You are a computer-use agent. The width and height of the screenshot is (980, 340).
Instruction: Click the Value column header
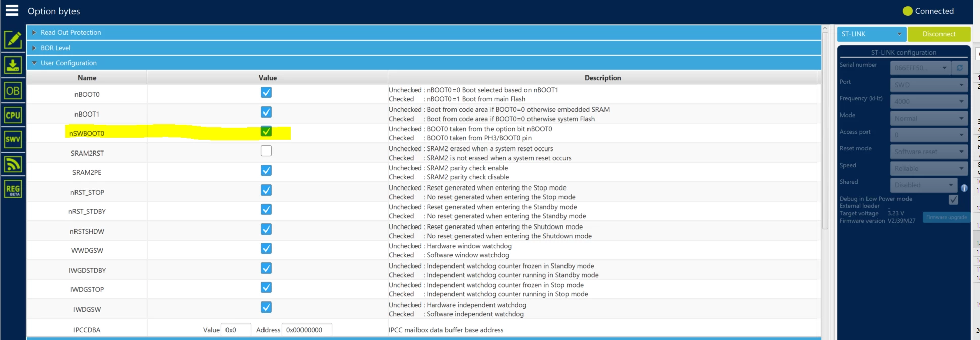[x=268, y=78]
